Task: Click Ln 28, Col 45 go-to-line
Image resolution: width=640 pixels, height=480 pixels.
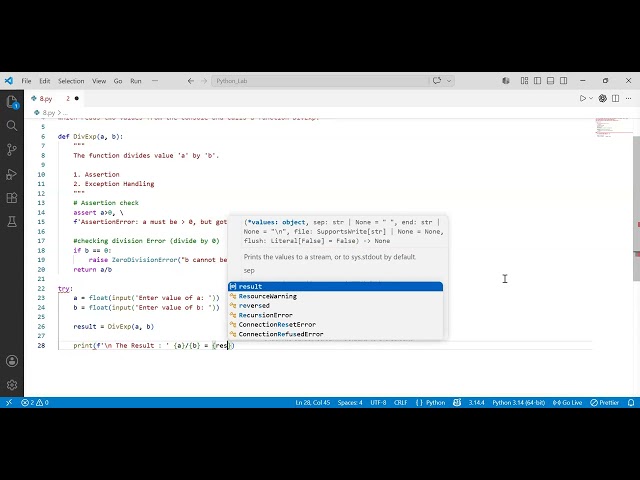Action: click(x=313, y=402)
